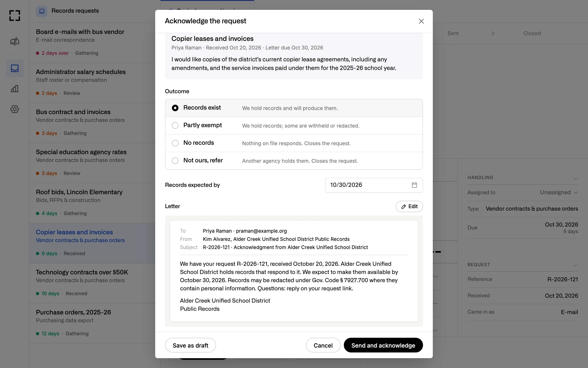This screenshot has width=588, height=368.
Task: Click Save as draft
Action: click(190, 345)
